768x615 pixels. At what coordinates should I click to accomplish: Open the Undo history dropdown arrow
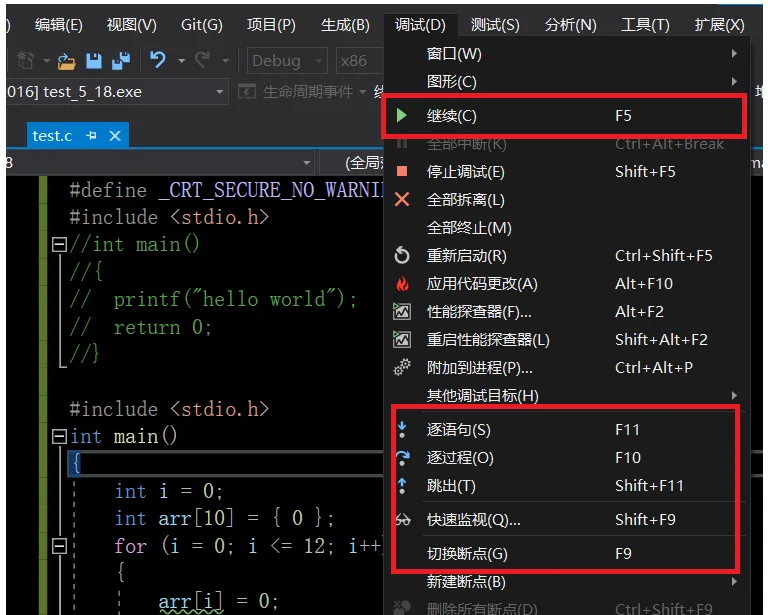[x=181, y=61]
